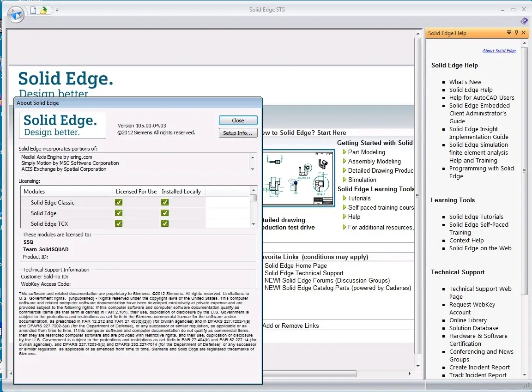Screen dimensions: 532x392
Task: Toggle Licensed For Use checkbox in Solid Edge row
Action: (x=119, y=213)
